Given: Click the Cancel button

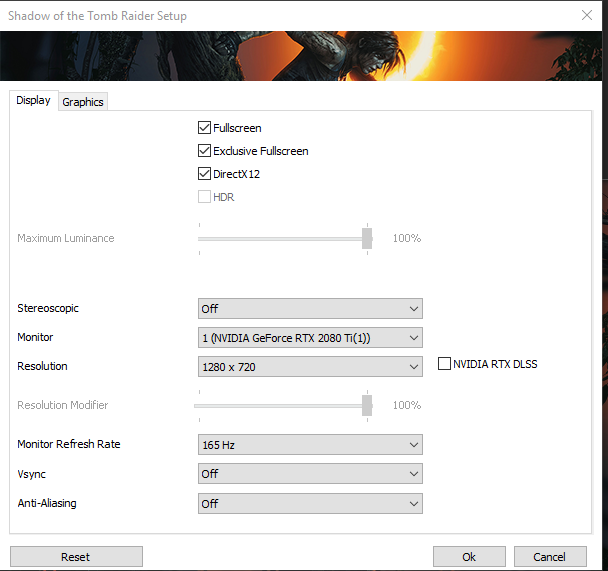Looking at the screenshot, I should pos(550,557).
